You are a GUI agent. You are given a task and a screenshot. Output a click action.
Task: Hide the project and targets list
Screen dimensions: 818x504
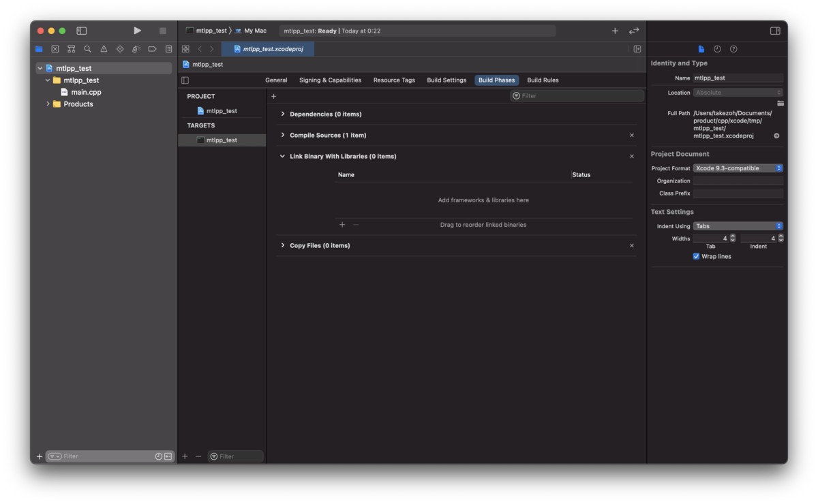click(x=185, y=80)
